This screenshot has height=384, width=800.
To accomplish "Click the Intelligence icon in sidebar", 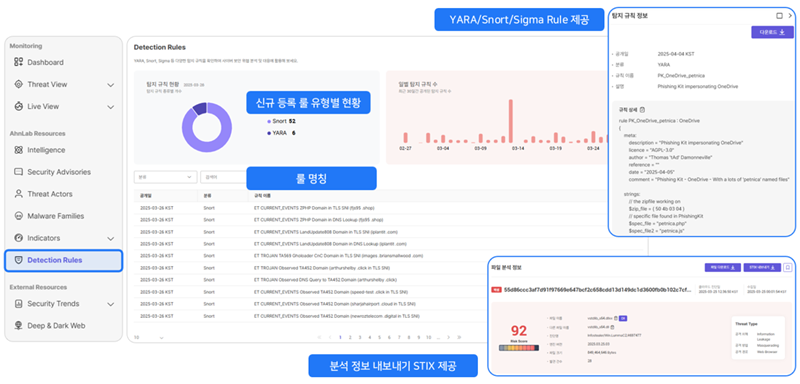I will [x=18, y=150].
